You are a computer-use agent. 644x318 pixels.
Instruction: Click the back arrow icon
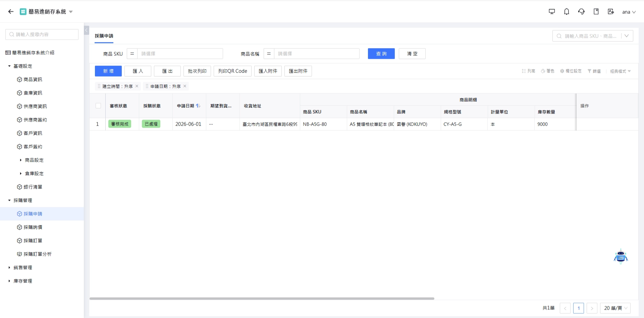[11, 12]
